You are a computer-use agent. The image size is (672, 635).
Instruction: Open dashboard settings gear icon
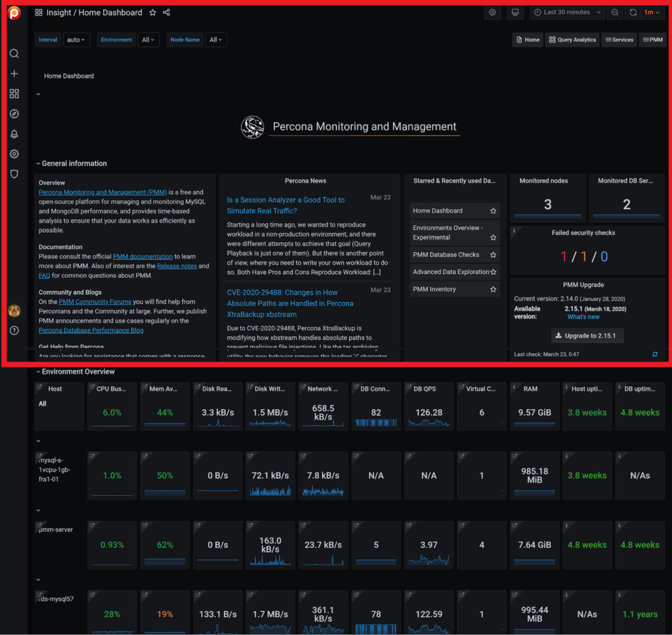pyautogui.click(x=492, y=12)
